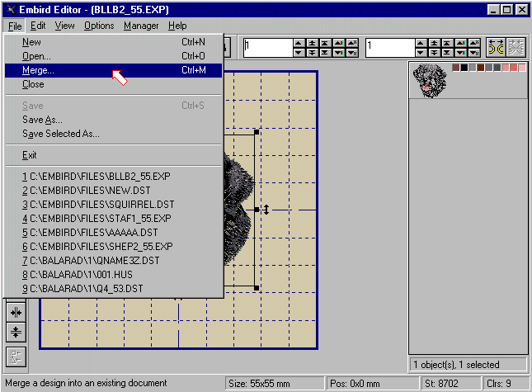Screen dimensions: 532x392
Task: Choose Save As... menu entry
Action: 113,120
